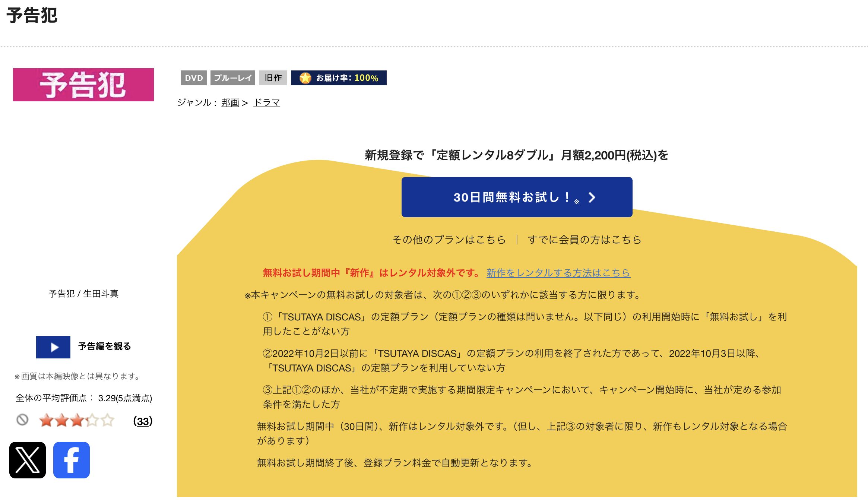Image resolution: width=868 pixels, height=500 pixels.
Task: Click the お届け率: 100% text
Action: coord(347,78)
